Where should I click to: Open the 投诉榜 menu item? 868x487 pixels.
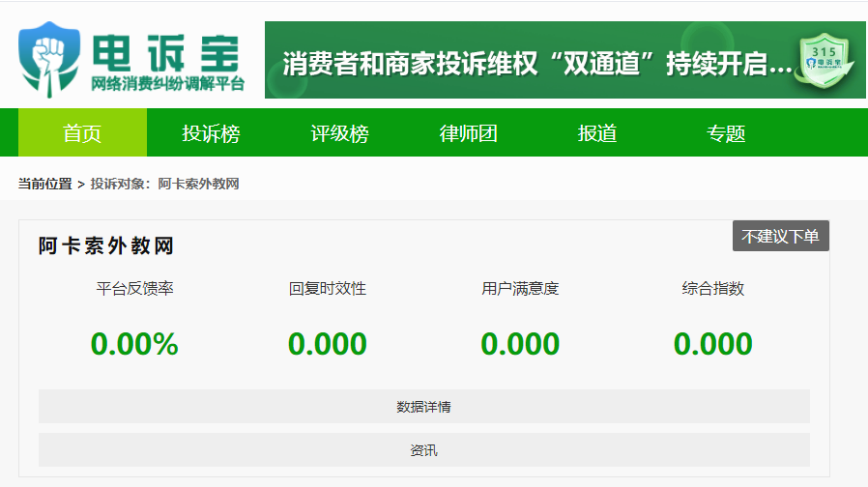tap(211, 132)
